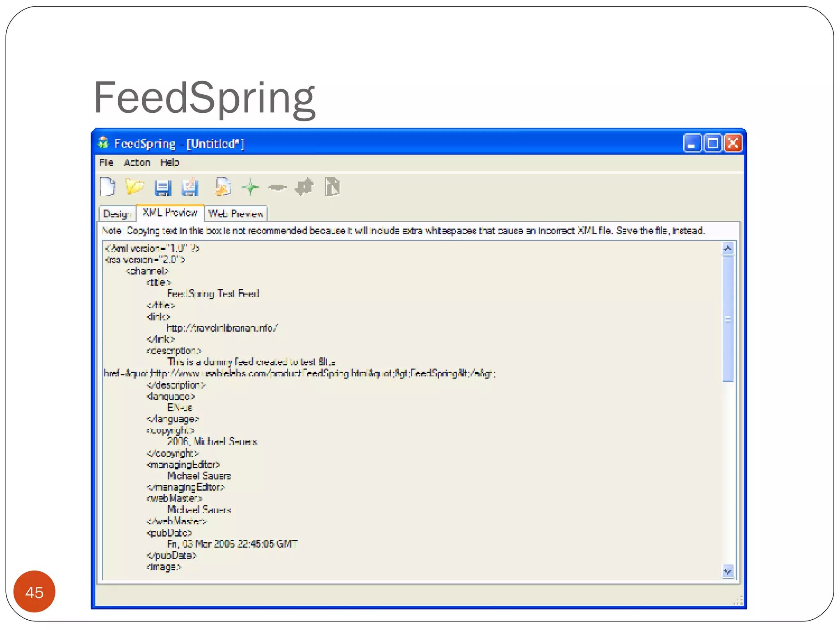Click the New document toolbar icon
Screen dimensions: 840x630
click(x=107, y=187)
